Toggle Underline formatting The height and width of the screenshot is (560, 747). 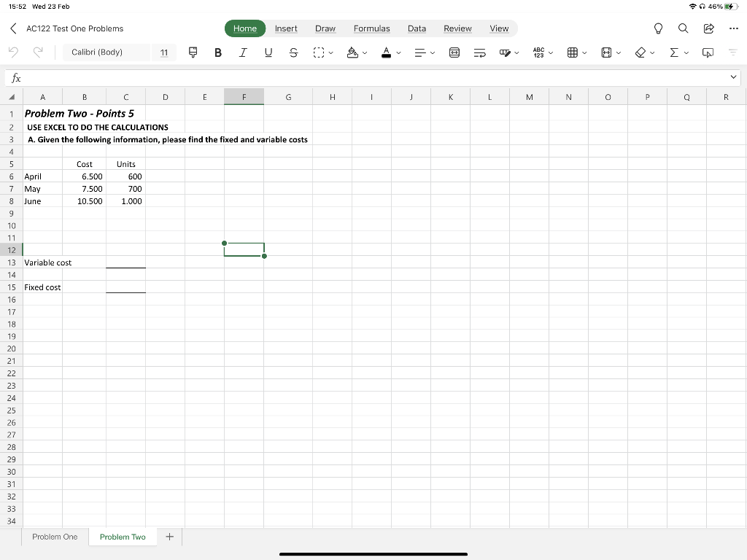coord(268,52)
